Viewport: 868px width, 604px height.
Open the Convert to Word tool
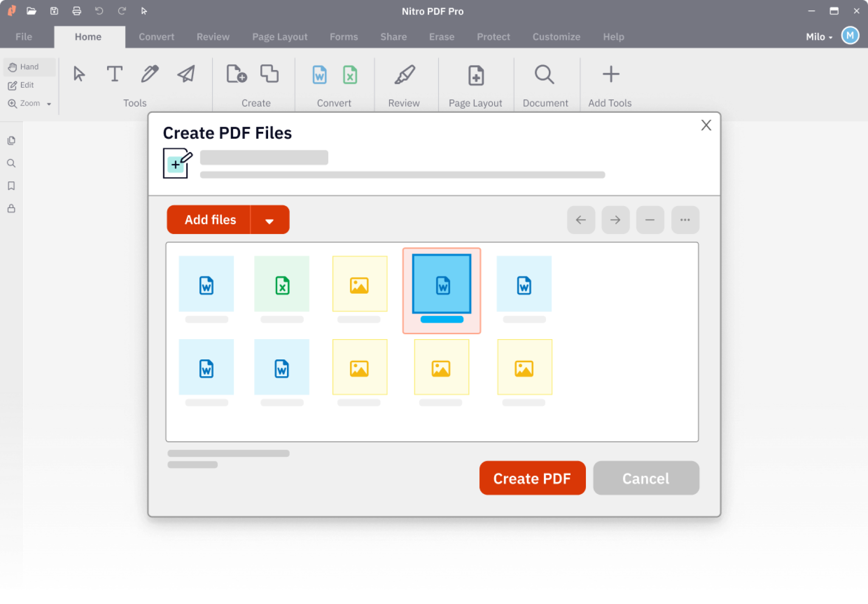(319, 75)
